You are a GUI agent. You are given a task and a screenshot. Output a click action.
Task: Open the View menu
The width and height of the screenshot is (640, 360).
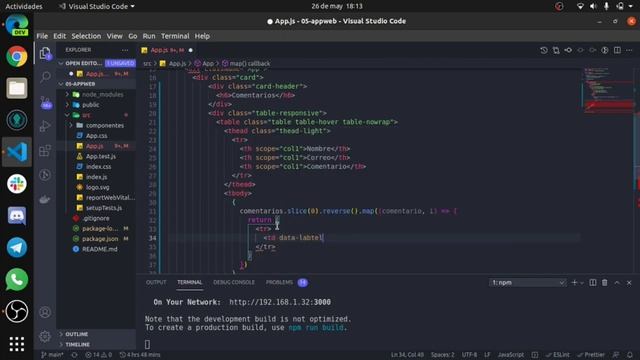point(114,36)
